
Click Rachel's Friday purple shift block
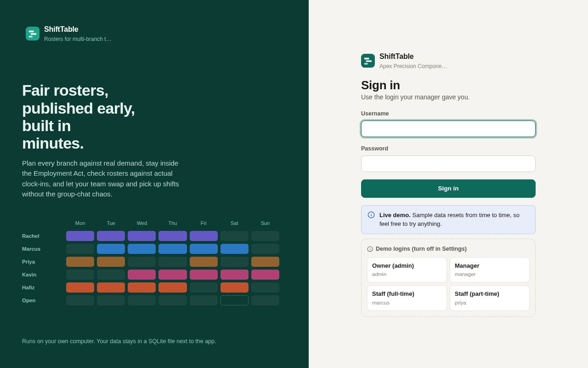point(204,236)
